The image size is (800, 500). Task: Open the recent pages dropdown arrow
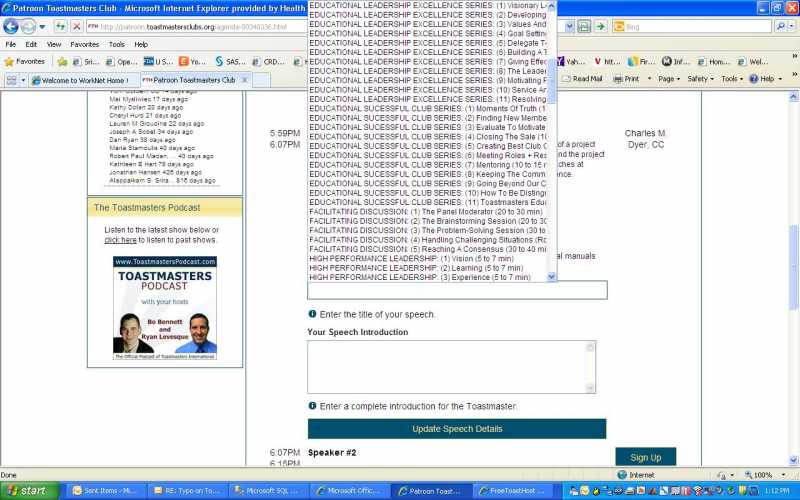42,27
